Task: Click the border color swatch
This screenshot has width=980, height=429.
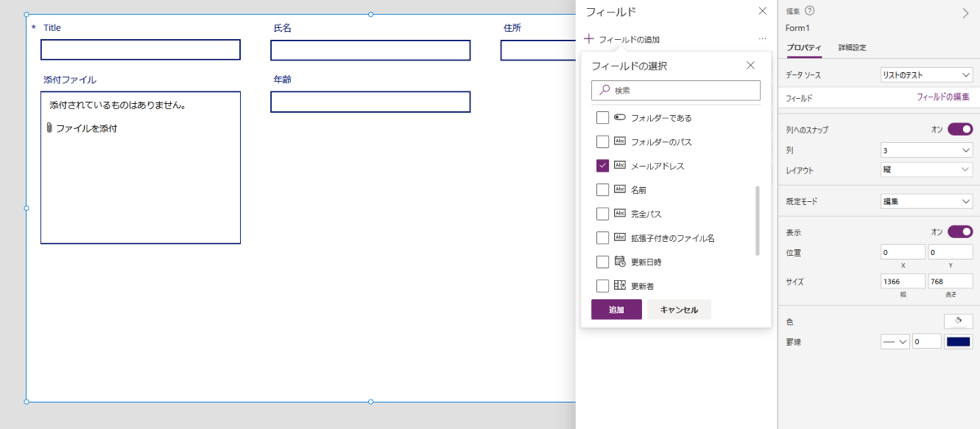Action: 959,342
